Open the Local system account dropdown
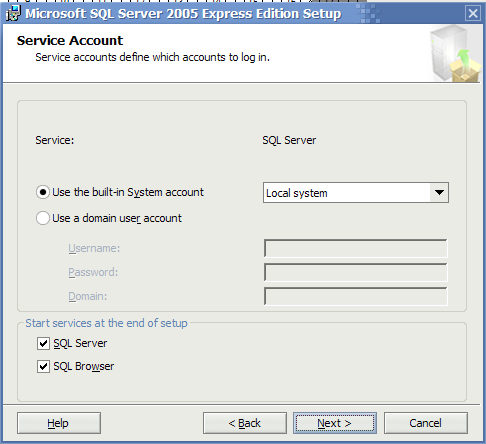This screenshot has height=444, width=486. [x=356, y=193]
